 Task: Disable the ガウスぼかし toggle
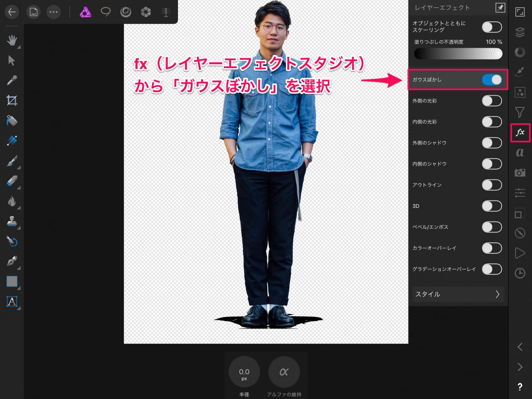pyautogui.click(x=492, y=80)
